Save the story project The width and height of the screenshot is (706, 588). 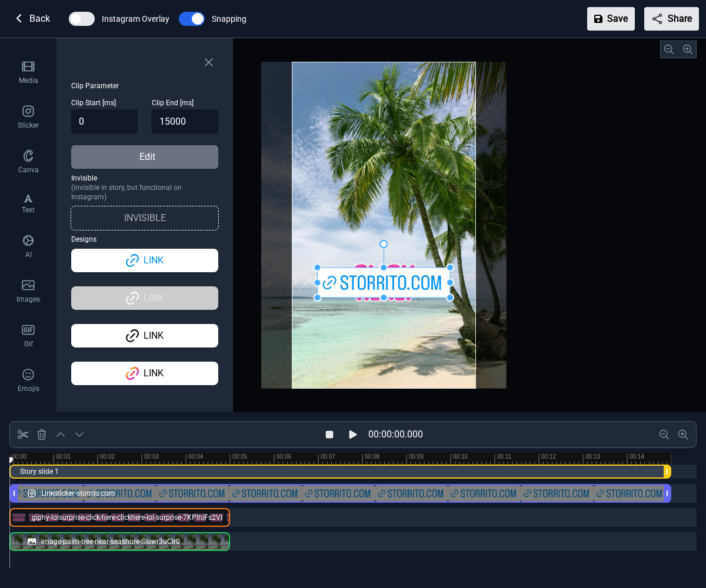point(611,19)
